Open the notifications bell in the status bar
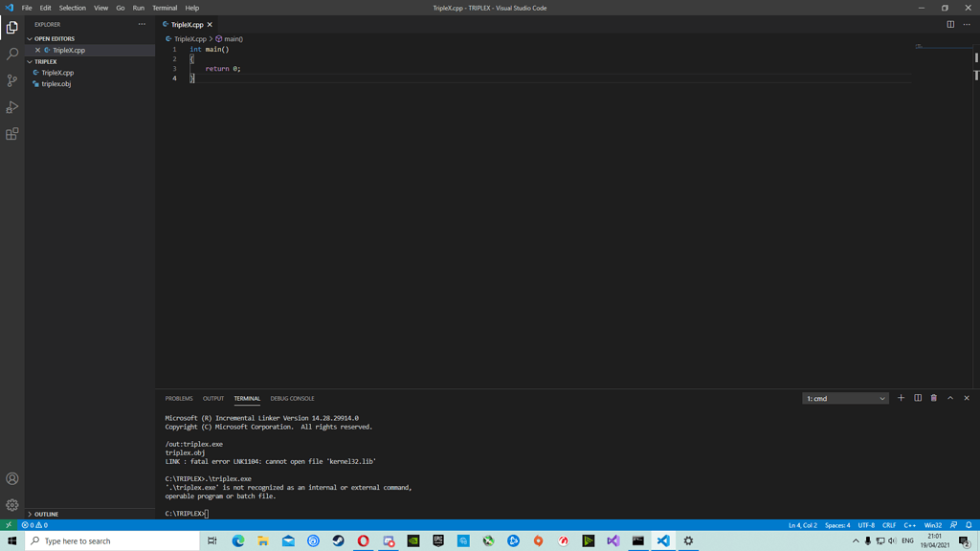980x551 pixels. pyautogui.click(x=969, y=525)
